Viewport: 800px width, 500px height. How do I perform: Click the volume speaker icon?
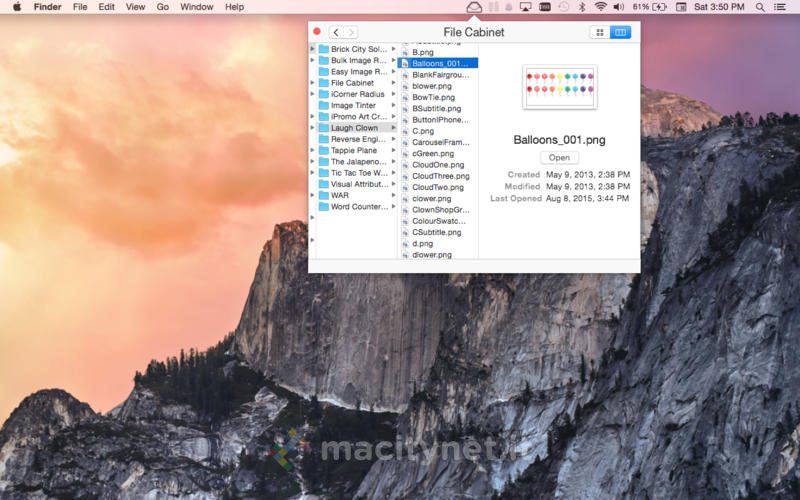(x=618, y=7)
